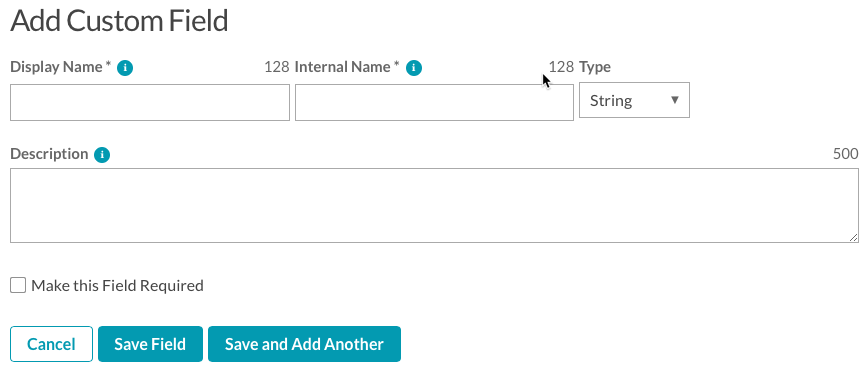
Task: Click the Description label text
Action: click(49, 154)
